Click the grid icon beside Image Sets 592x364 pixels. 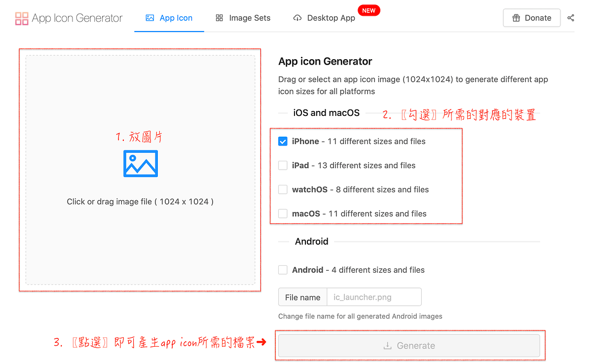coord(219,18)
